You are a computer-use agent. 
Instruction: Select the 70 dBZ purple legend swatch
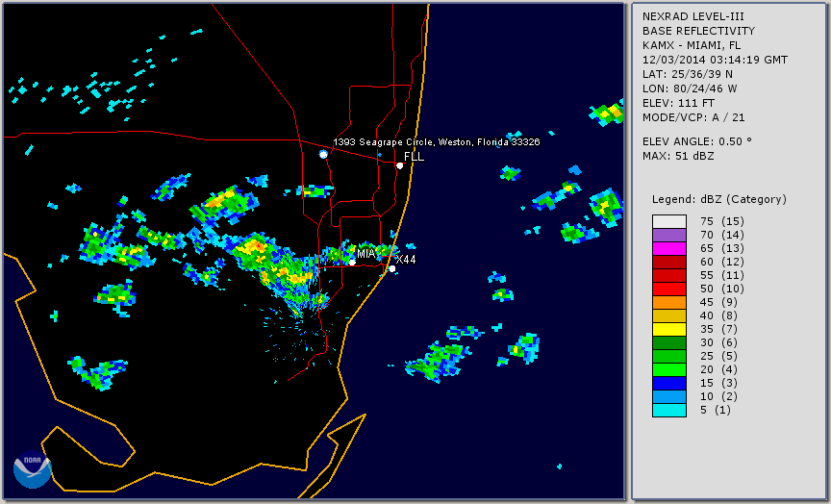pos(668,235)
